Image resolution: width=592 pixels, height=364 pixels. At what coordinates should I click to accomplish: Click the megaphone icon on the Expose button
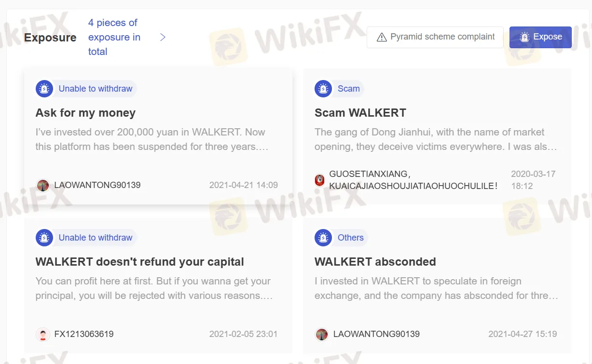click(x=524, y=37)
